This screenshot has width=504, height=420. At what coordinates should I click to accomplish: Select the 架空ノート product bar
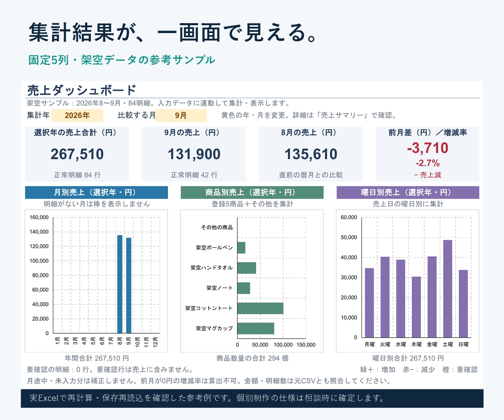coord(244,288)
